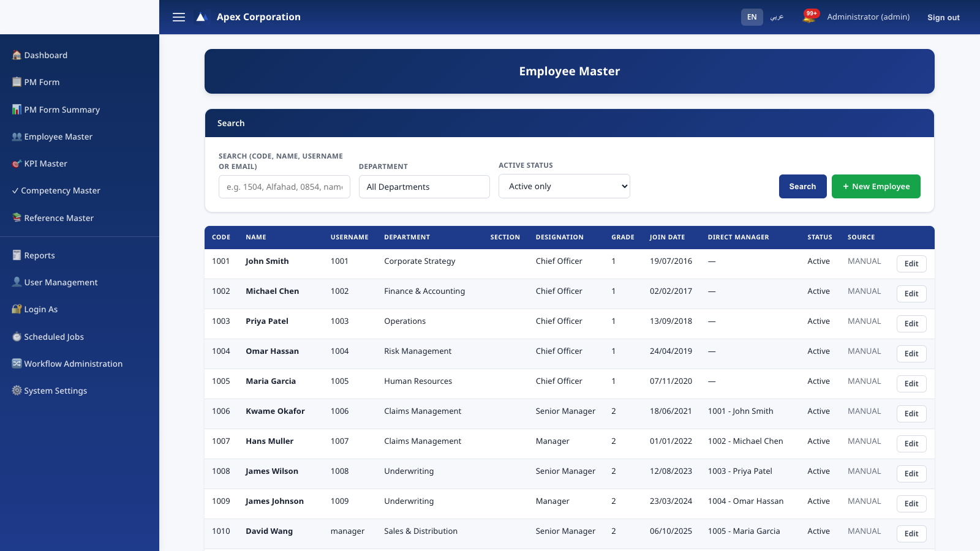Click the System Settings gear icon
980x551 pixels.
pyautogui.click(x=17, y=391)
